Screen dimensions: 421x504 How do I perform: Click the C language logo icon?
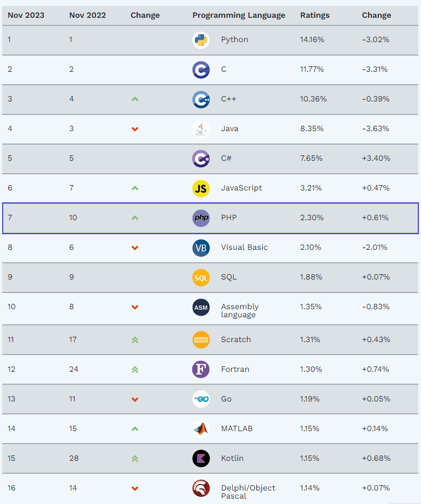click(201, 70)
